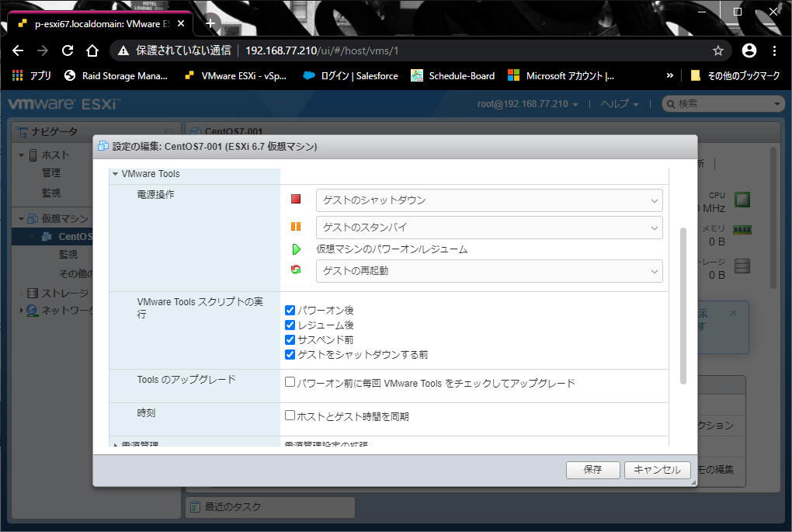Image resolution: width=792 pixels, height=532 pixels.
Task: Select 監視 under the CentOS VM
Action: click(68, 254)
